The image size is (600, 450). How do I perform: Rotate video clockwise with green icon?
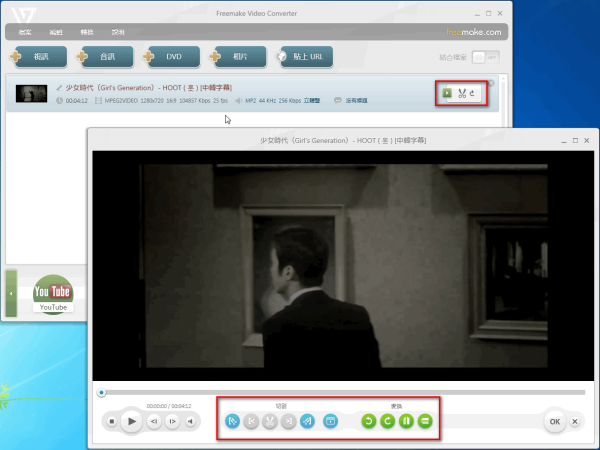pos(388,421)
